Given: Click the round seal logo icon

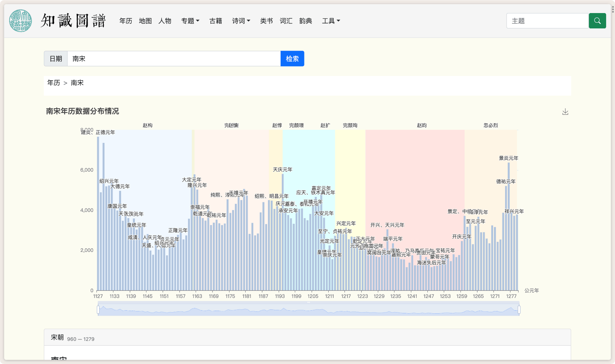Looking at the screenshot, I should click(20, 21).
